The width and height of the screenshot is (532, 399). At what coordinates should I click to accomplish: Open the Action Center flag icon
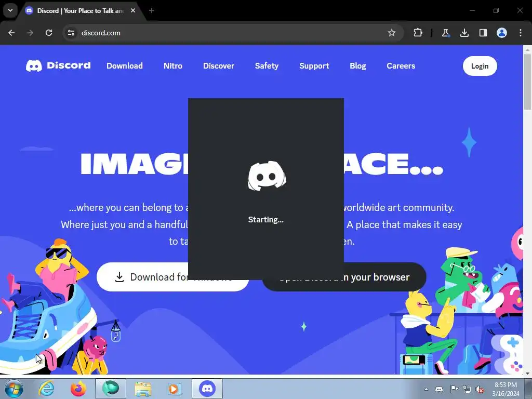click(x=454, y=389)
